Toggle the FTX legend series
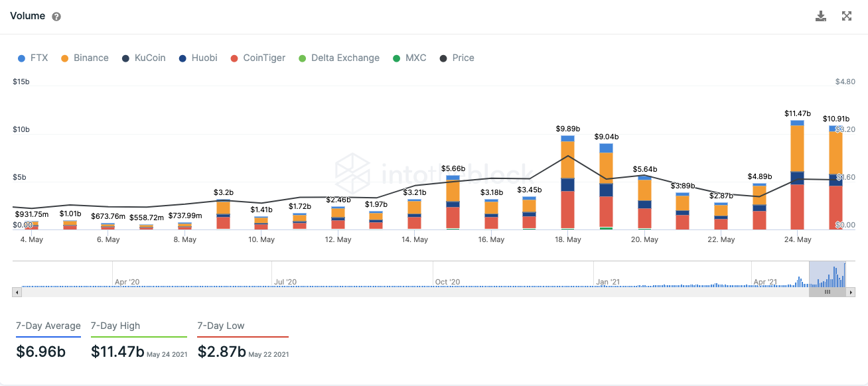Image resolution: width=868 pixels, height=386 pixels. 33,58
